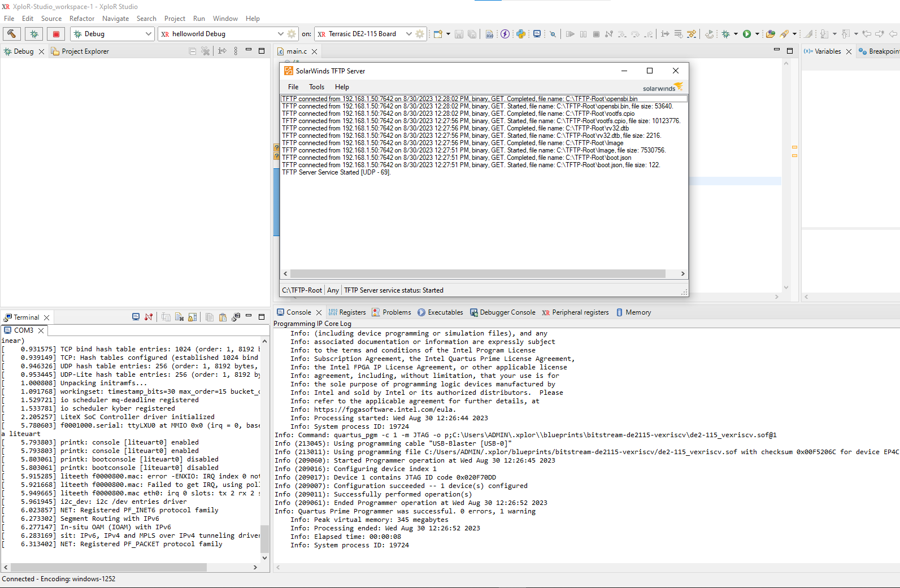Select the Debug view tab
The width and height of the screenshot is (900, 588).
pos(19,51)
